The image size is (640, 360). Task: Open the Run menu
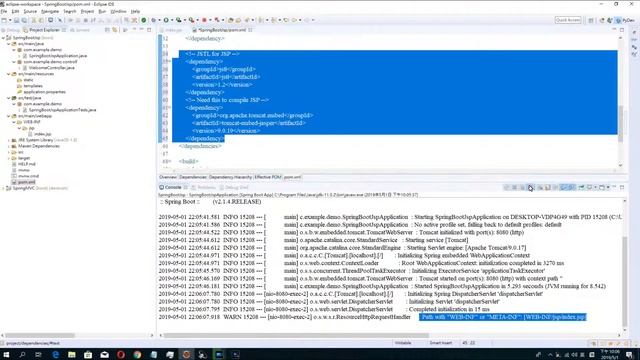[102, 11]
